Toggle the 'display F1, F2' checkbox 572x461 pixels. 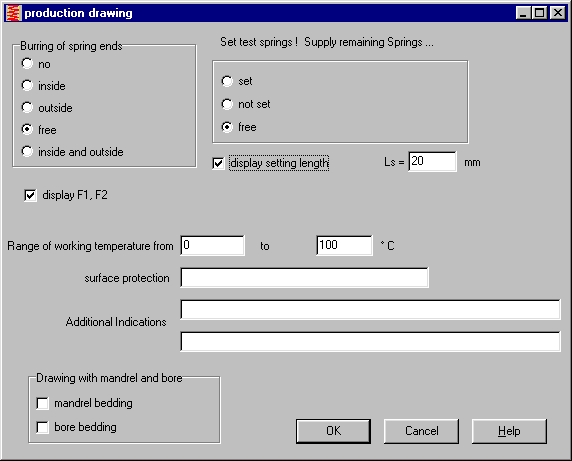click(30, 195)
